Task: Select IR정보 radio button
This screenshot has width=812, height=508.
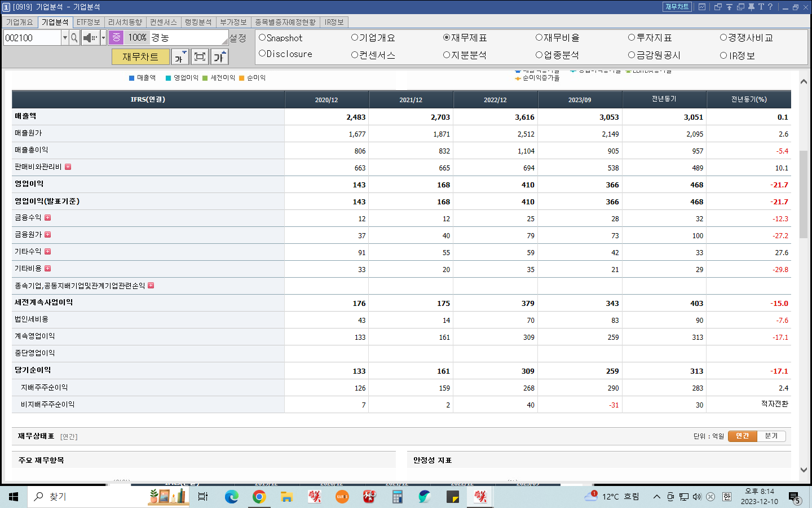Action: (x=723, y=55)
